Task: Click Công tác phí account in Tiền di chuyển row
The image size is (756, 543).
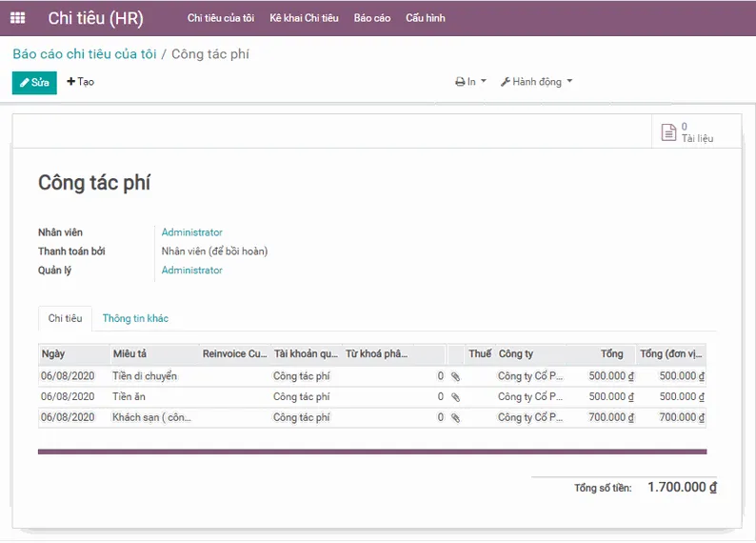Action: pyautogui.click(x=301, y=376)
